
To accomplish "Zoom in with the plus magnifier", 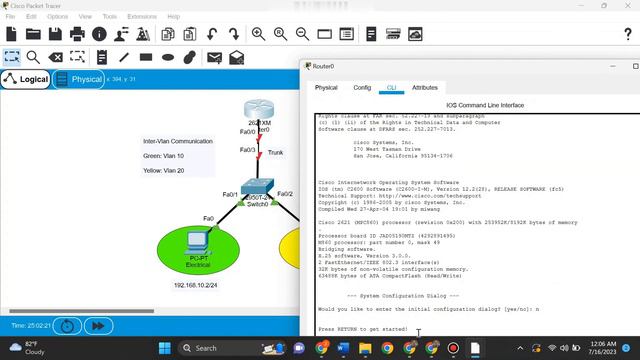I will pos(258,34).
